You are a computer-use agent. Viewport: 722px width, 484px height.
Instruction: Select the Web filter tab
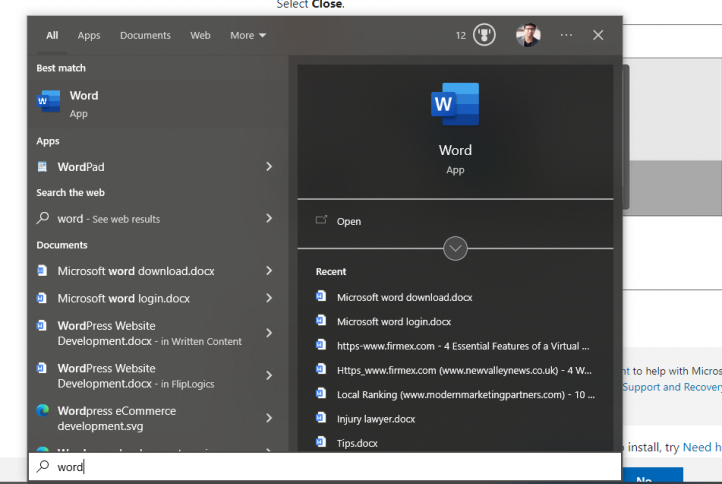200,35
